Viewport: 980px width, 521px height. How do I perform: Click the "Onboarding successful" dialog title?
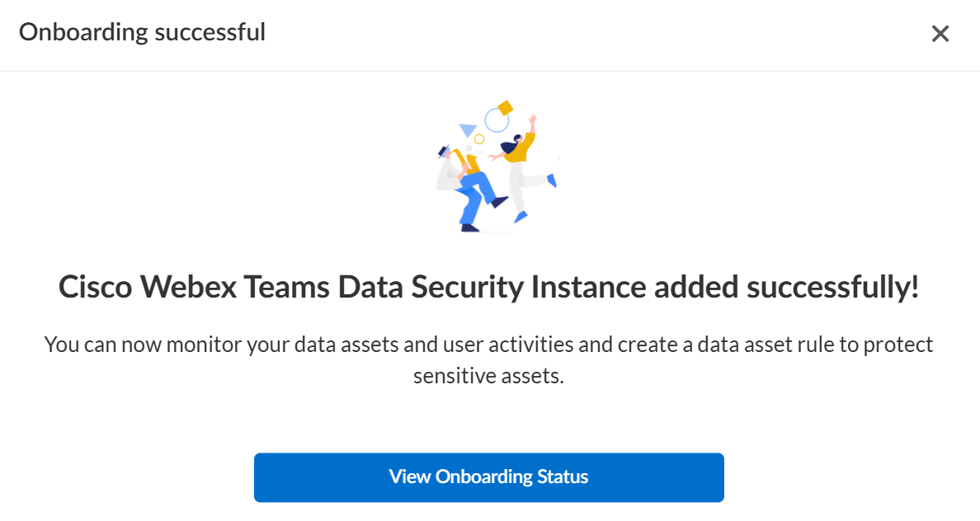click(142, 33)
